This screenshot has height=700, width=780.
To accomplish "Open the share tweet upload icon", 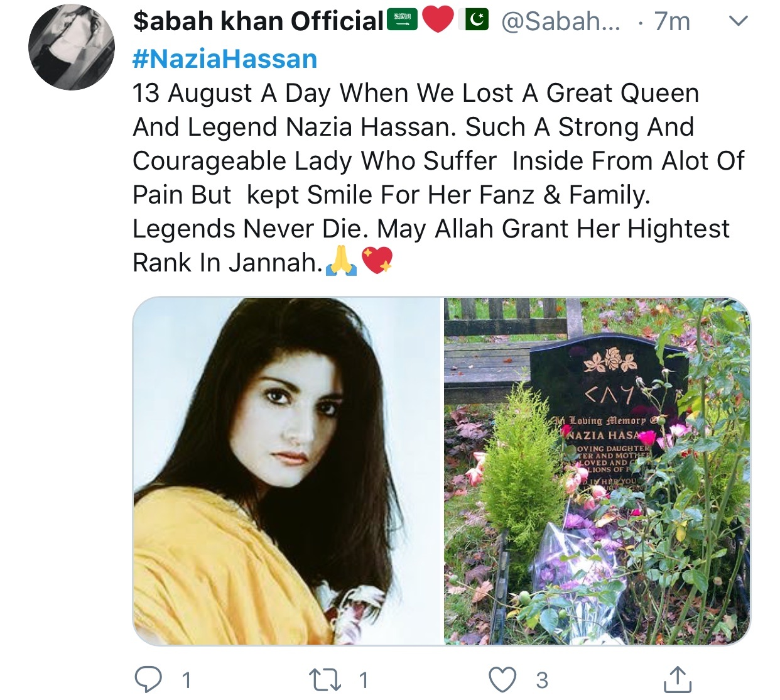I will [678, 679].
